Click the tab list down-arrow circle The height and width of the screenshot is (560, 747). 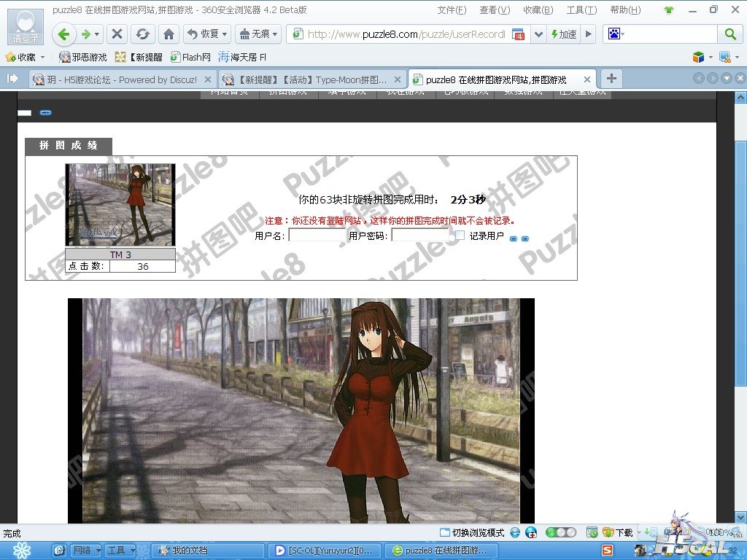click(x=727, y=79)
